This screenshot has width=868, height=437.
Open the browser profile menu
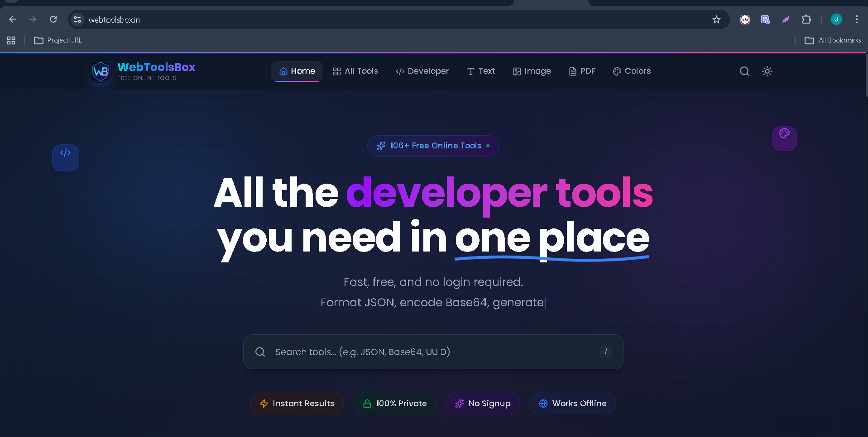(836, 19)
